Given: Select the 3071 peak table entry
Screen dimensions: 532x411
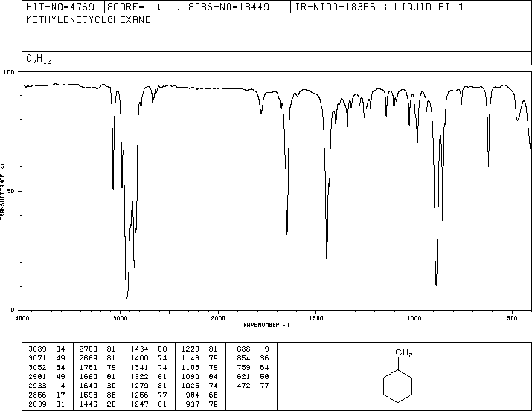Looking at the screenshot, I should coord(47,358).
